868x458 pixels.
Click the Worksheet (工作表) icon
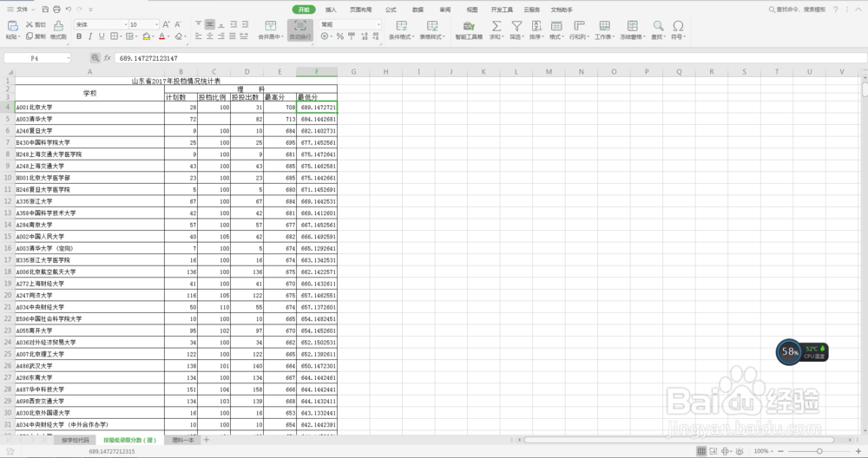tap(604, 25)
